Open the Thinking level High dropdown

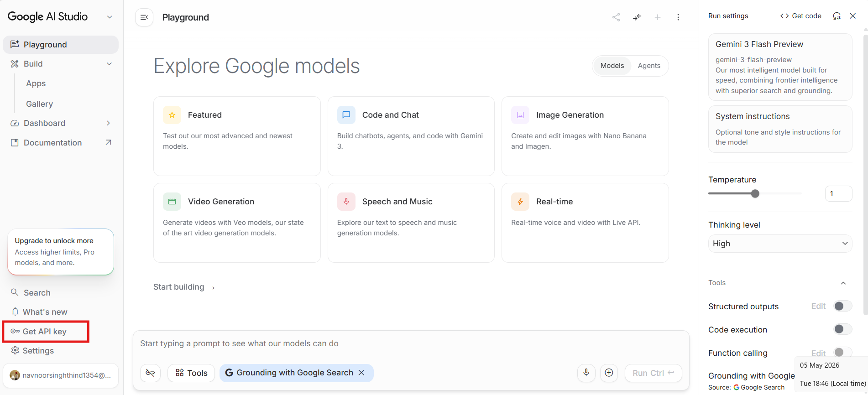[780, 244]
